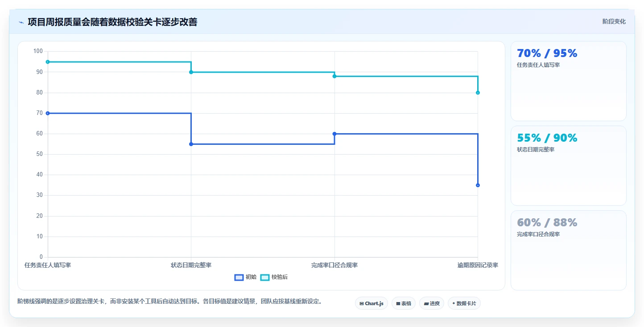
Task: Click the chart title 项目周报质量会随着数据校验关卡逐步改善
Action: [x=112, y=22]
